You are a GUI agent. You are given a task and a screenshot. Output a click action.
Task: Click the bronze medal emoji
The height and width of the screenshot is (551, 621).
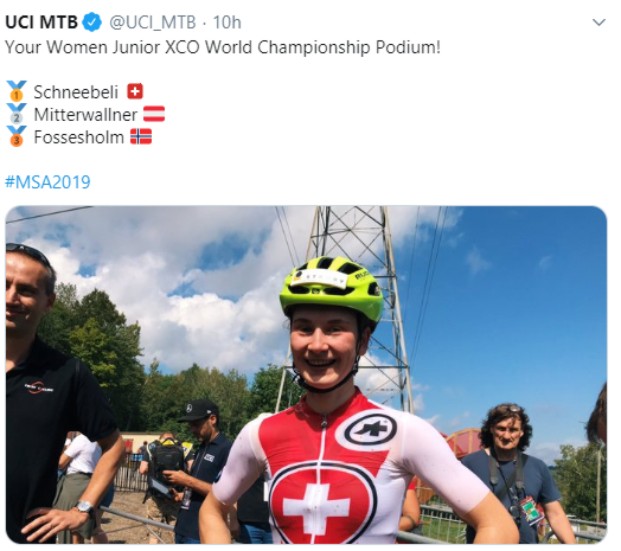(17, 136)
